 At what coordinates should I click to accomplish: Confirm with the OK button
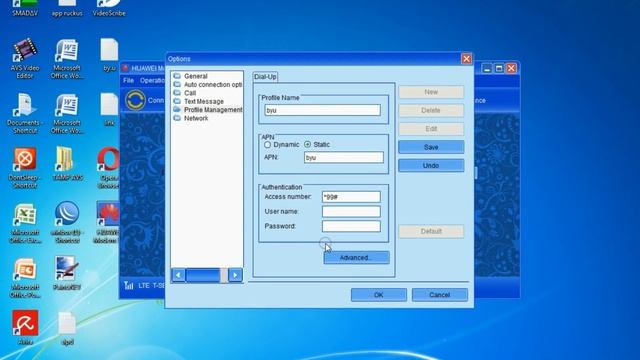[378, 295]
